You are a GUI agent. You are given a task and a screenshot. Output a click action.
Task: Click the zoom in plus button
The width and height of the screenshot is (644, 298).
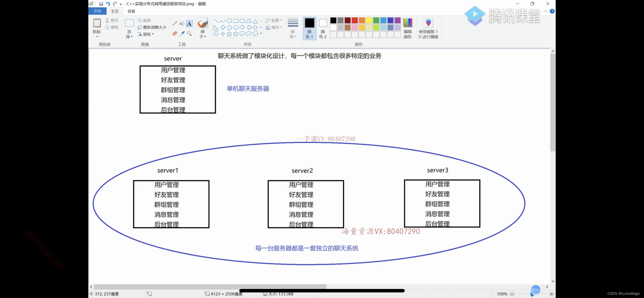click(x=552, y=294)
